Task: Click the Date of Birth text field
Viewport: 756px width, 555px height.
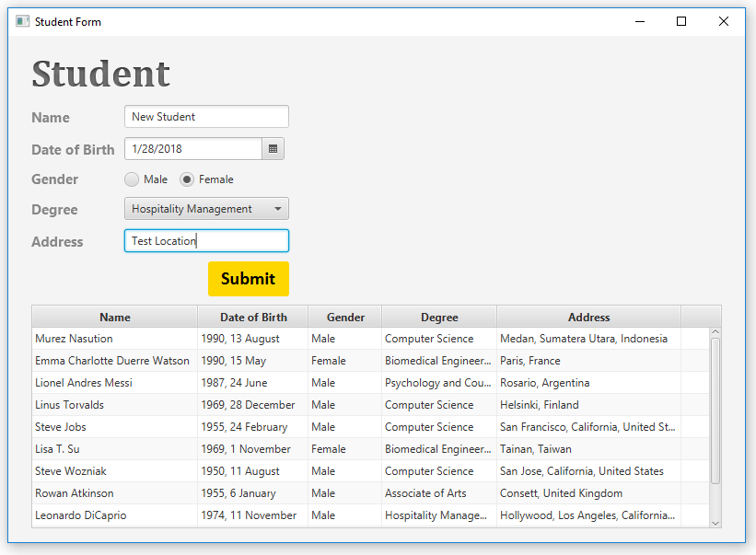Action: pyautogui.click(x=193, y=149)
